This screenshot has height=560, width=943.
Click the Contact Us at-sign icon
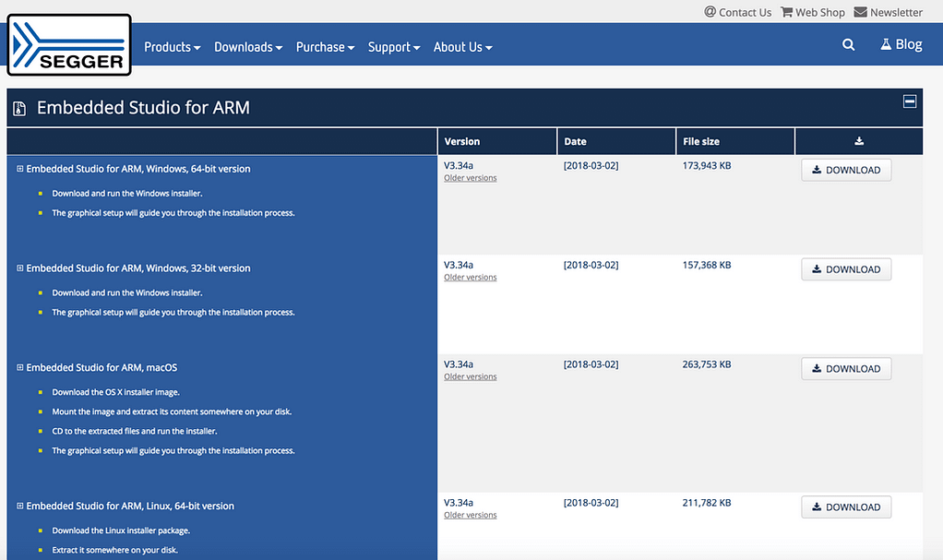coord(710,12)
